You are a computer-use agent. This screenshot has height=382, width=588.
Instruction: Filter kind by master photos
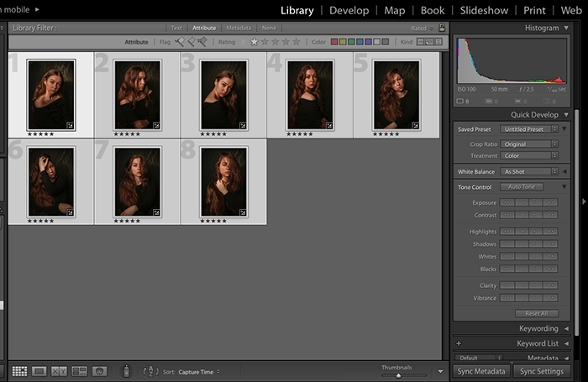(x=420, y=42)
